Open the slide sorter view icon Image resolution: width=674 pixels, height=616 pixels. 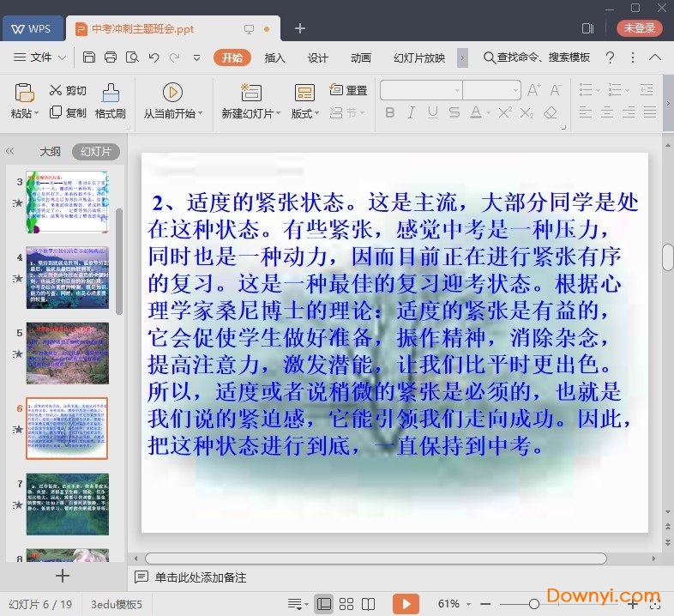click(x=346, y=604)
